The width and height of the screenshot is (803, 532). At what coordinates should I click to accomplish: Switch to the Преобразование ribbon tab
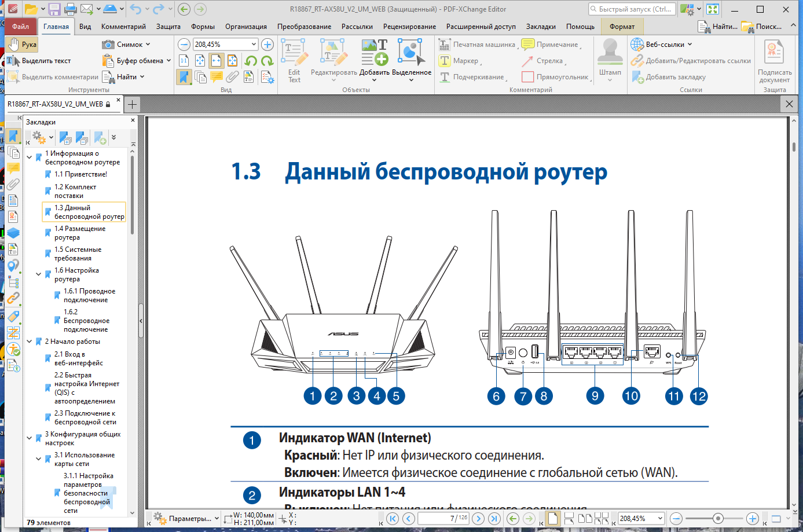(304, 27)
